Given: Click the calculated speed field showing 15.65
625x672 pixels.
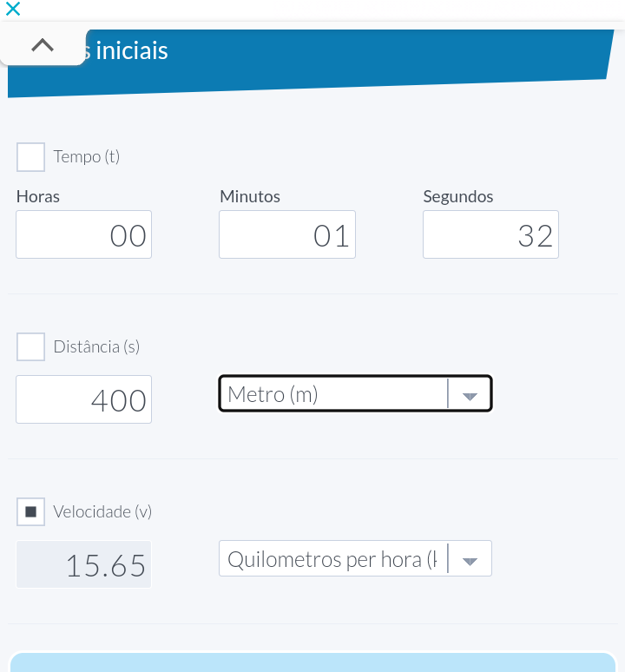Looking at the screenshot, I should coord(83,564).
